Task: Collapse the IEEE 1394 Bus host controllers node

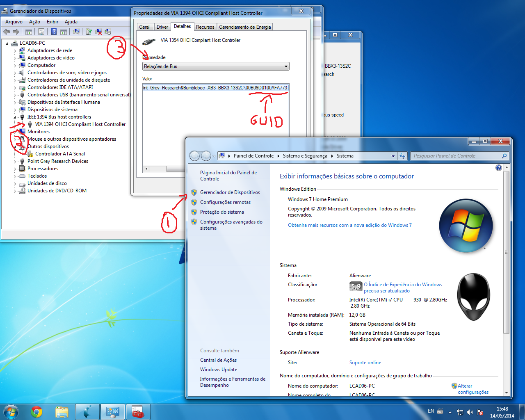Action: (15, 117)
